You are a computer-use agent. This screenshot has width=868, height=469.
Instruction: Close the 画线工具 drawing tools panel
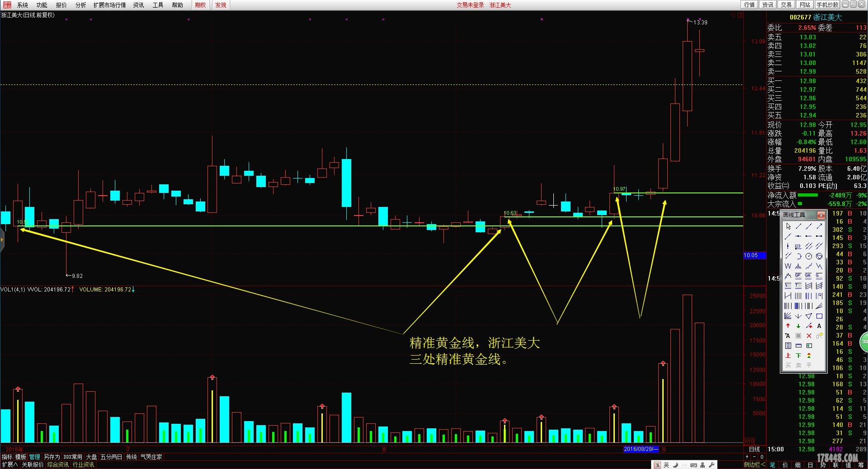pyautogui.click(x=821, y=215)
